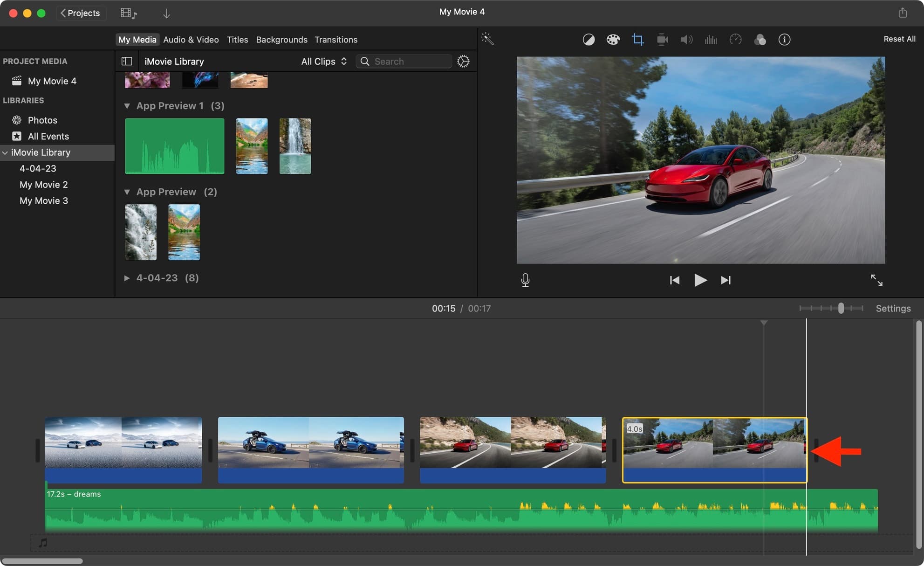Open clip speed controls via speedometer icon

pos(735,40)
